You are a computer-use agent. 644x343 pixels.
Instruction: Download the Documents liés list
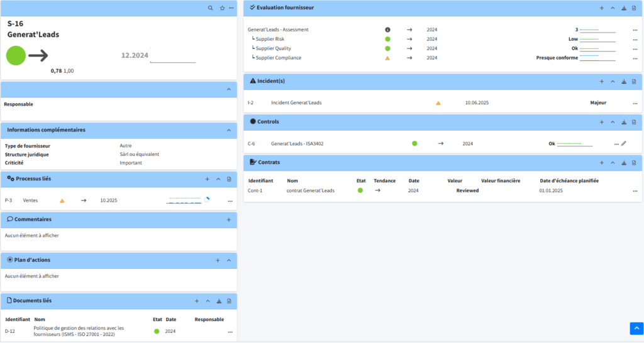click(218, 302)
